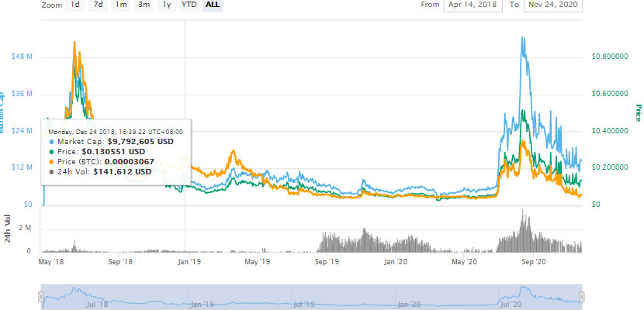Click the Jul '20 navigator label
The image size is (644, 310).
pos(511,305)
